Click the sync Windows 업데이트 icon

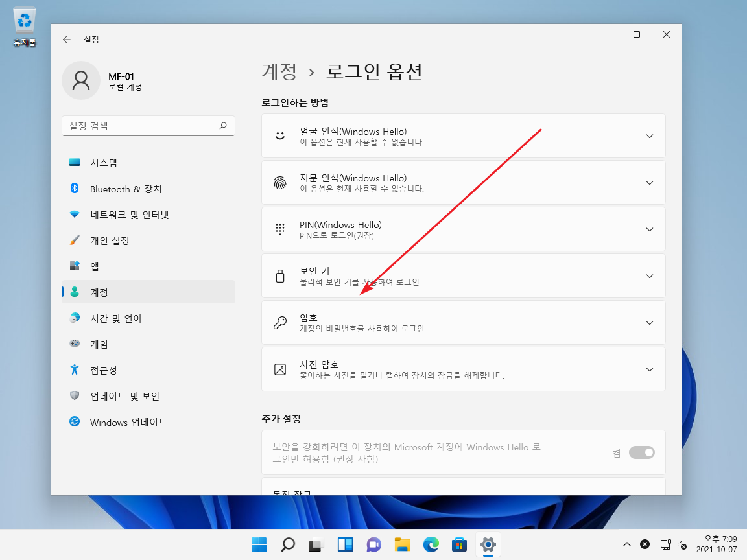click(x=75, y=421)
